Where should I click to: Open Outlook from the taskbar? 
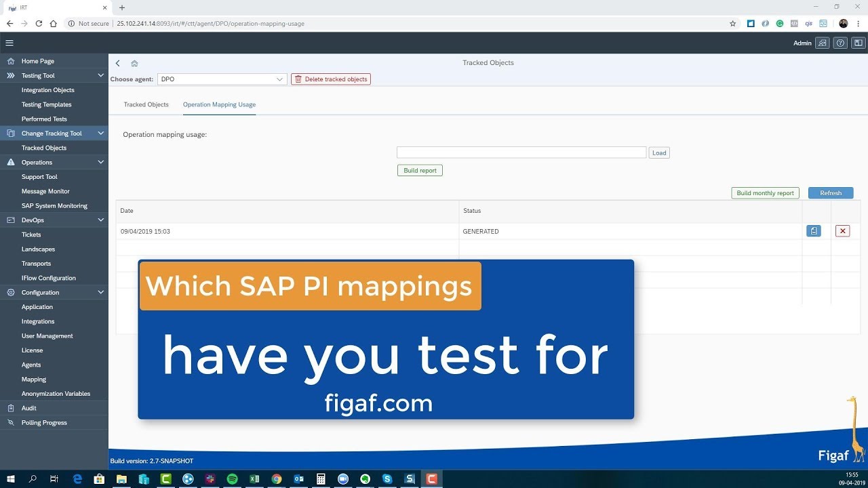tap(298, 479)
